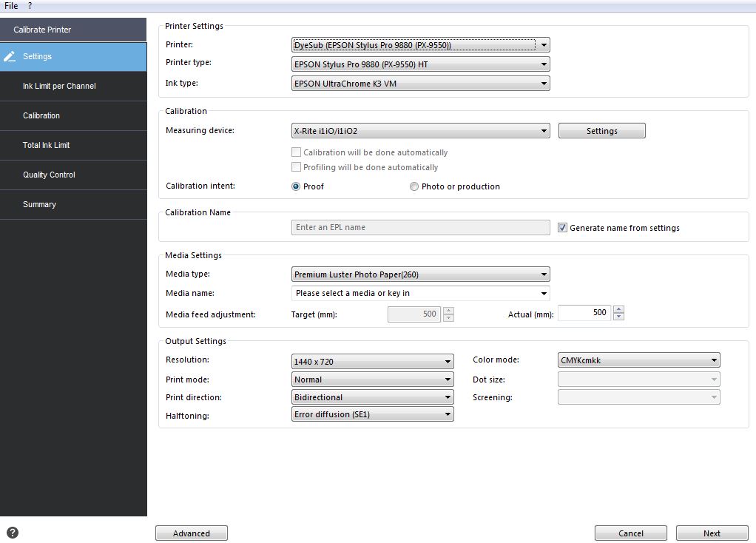Click the Advanced button
Screen dimensions: 756x543
point(192,533)
